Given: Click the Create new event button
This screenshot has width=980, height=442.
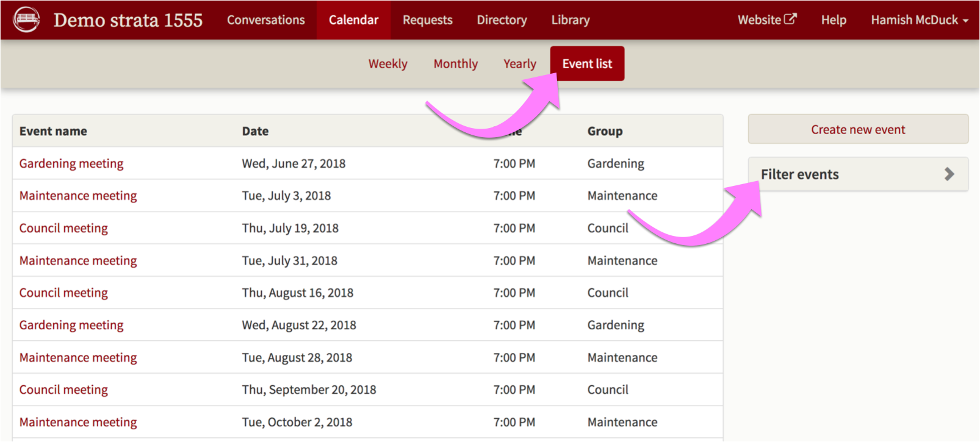Looking at the screenshot, I should click(857, 129).
